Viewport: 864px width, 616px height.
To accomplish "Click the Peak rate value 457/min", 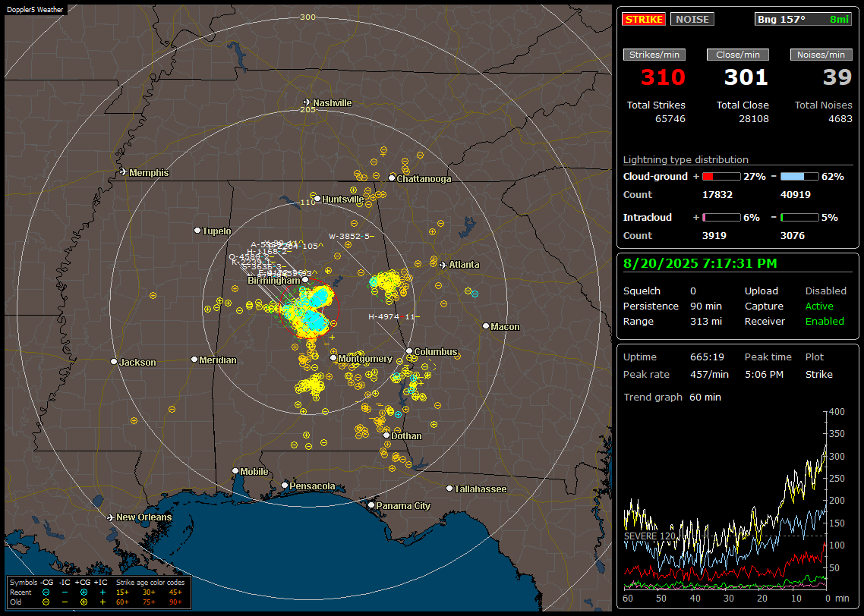I will pos(709,375).
